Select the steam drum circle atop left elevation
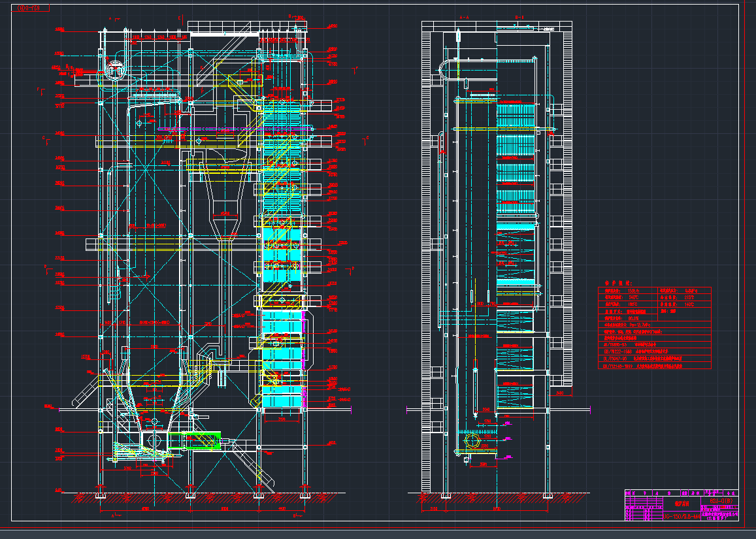The image size is (756, 539). pyautogui.click(x=116, y=69)
